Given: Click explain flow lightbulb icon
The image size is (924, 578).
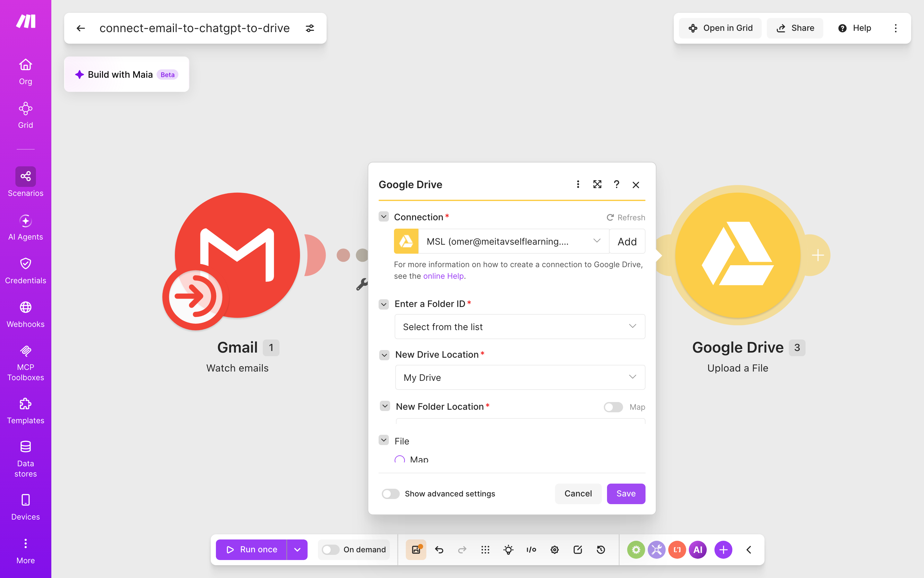Looking at the screenshot, I should (508, 549).
